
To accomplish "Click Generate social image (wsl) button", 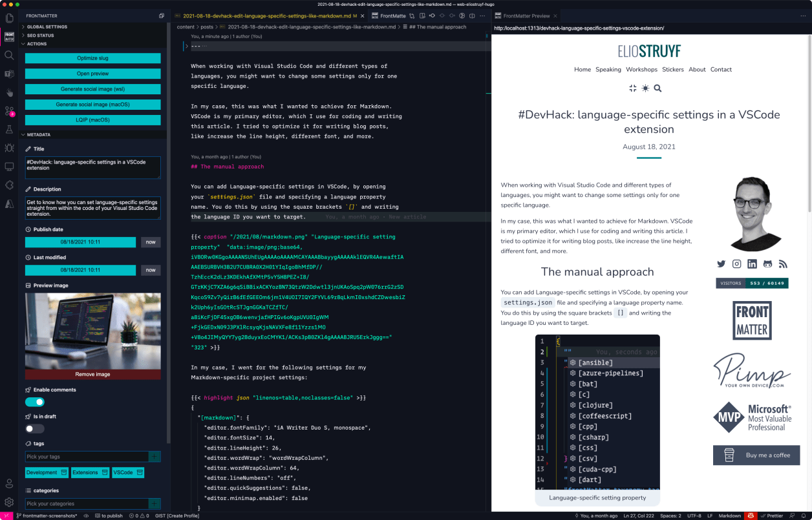I will point(93,89).
